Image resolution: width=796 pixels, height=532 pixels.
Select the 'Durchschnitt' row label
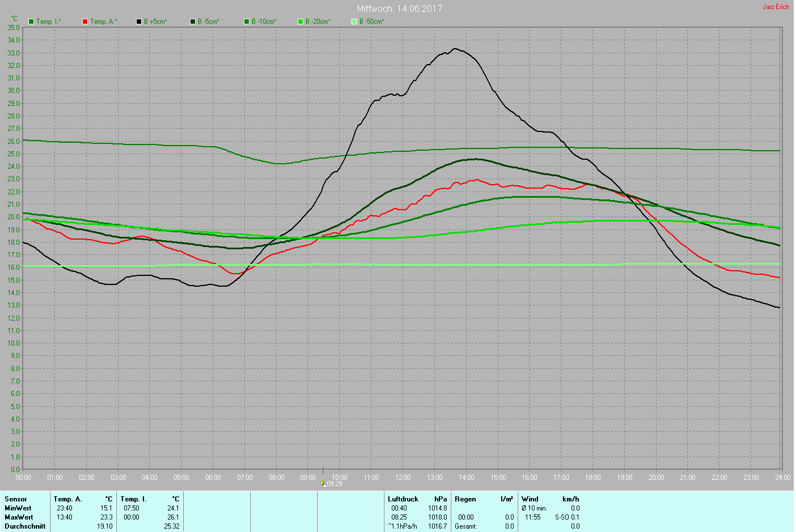(25, 526)
